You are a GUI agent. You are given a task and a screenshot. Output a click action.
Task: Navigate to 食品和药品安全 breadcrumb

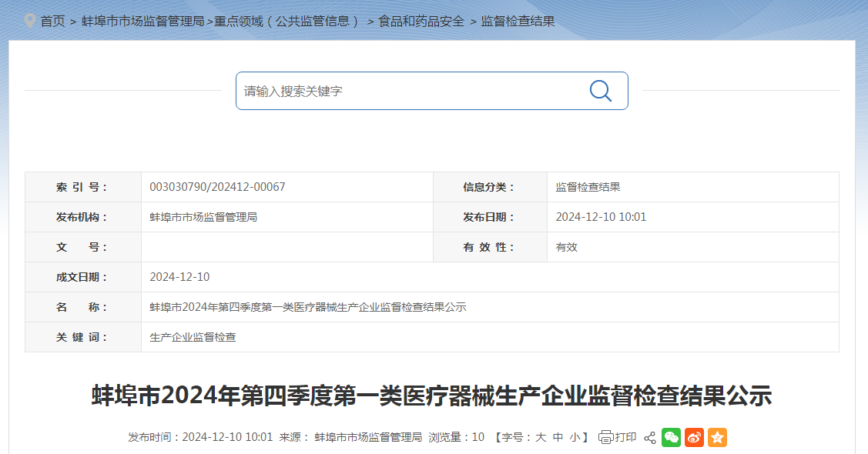coord(421,22)
